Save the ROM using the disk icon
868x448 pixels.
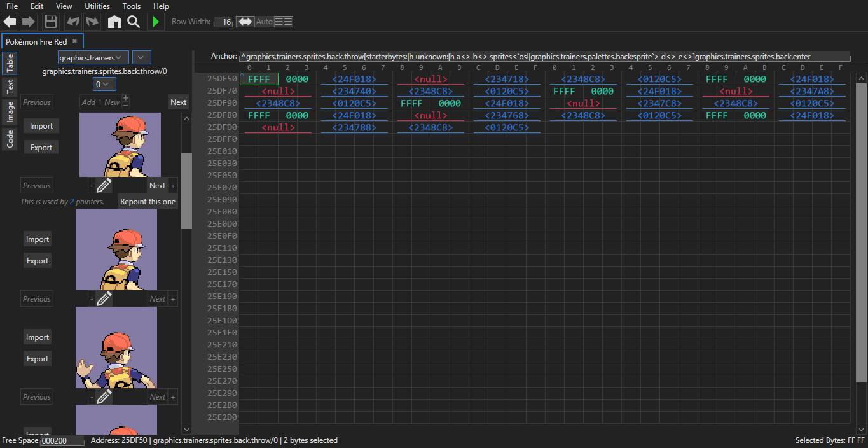50,21
